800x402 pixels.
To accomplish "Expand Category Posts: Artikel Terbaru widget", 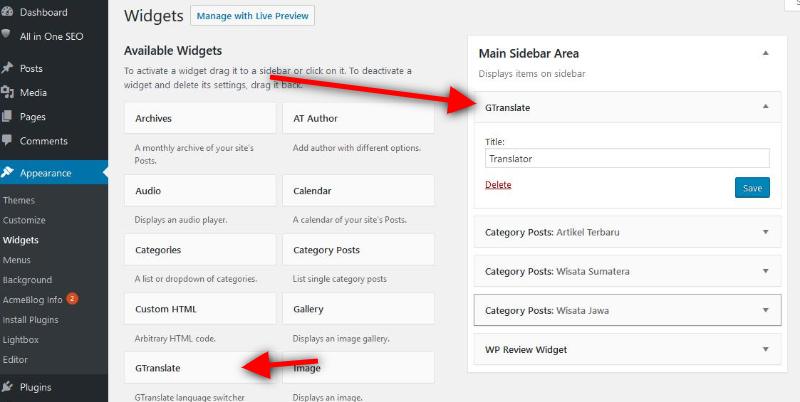I will pyautogui.click(x=765, y=232).
